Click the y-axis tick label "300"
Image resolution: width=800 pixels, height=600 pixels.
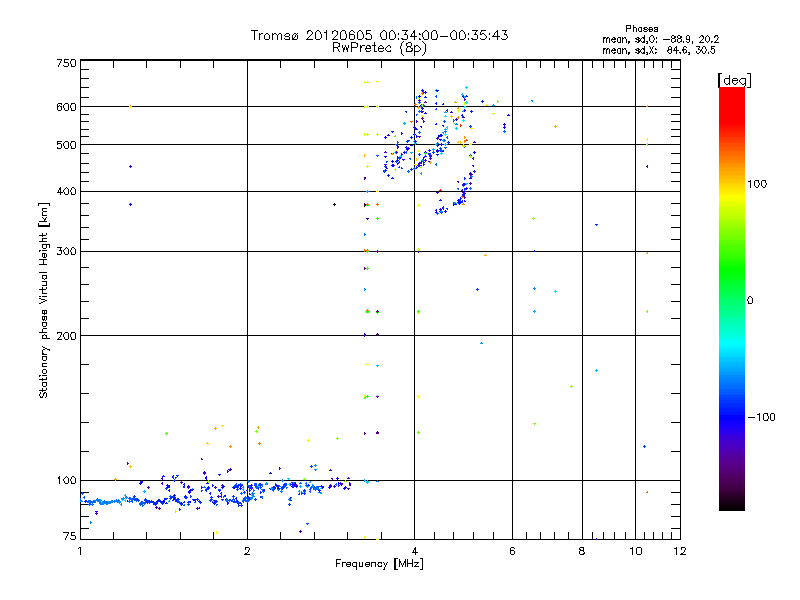click(x=67, y=252)
